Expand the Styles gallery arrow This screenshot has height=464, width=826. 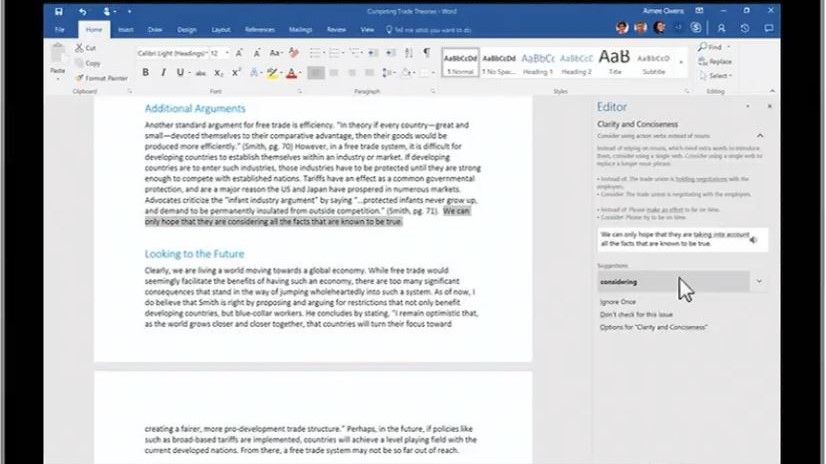coord(681,63)
